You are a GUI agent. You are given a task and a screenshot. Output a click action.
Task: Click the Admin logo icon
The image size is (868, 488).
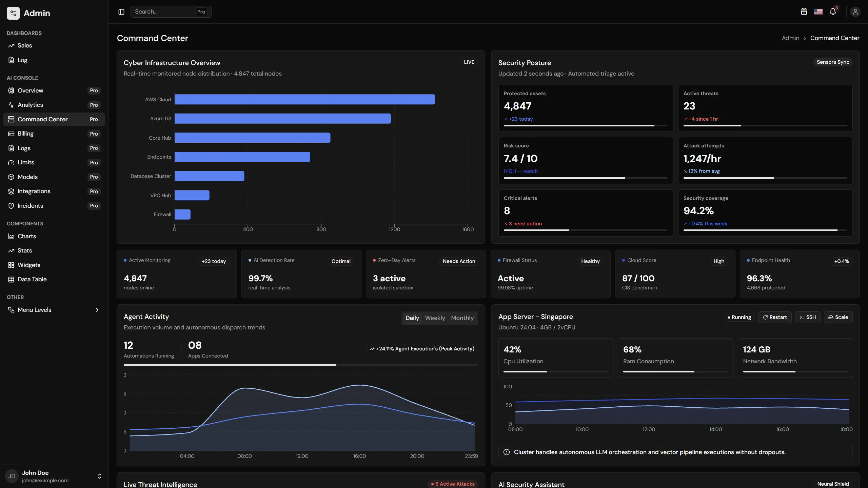pos(13,13)
